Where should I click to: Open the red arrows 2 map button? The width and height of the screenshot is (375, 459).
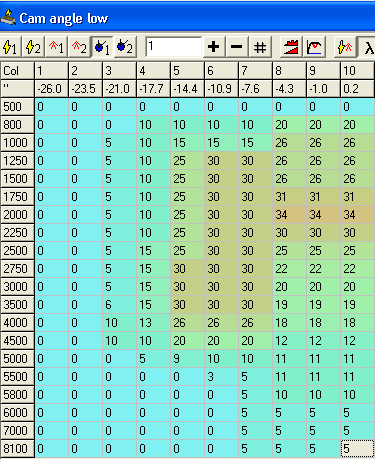click(x=79, y=47)
